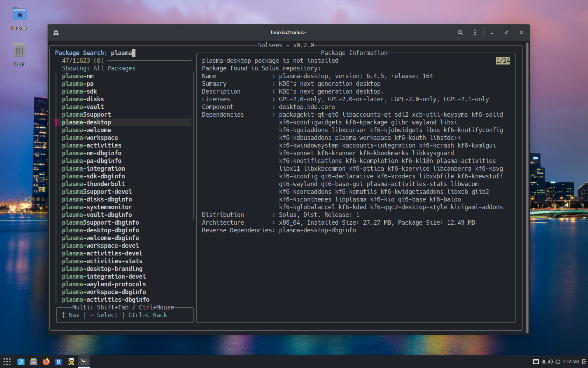The width and height of the screenshot is (588, 368).
Task: Open the file manager taskbar icon
Action: 34,362
